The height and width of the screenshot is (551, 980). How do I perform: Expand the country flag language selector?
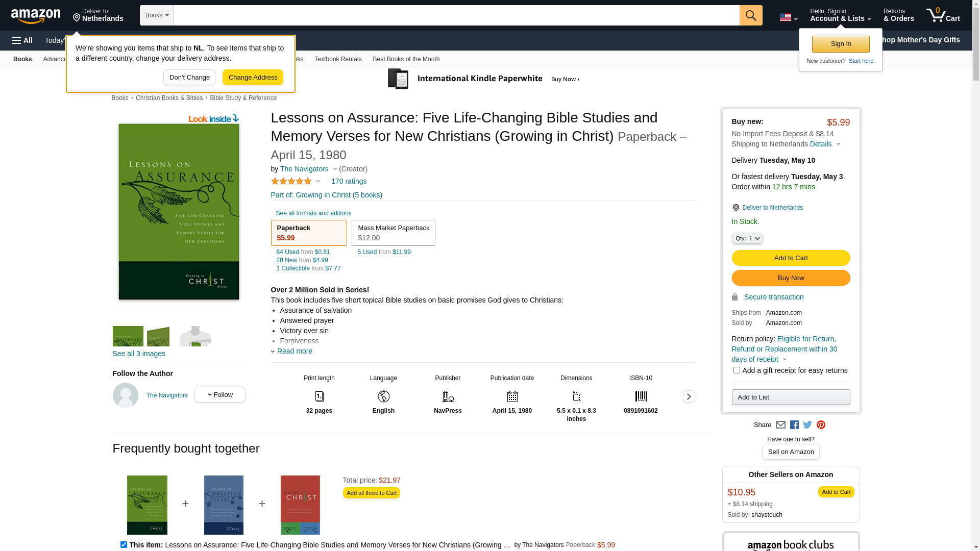click(788, 17)
